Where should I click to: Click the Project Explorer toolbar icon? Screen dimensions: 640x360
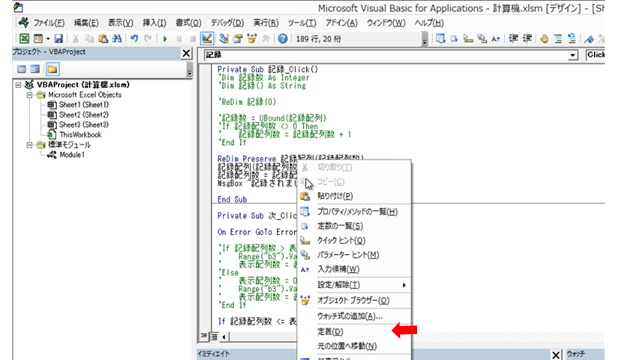click(224, 39)
